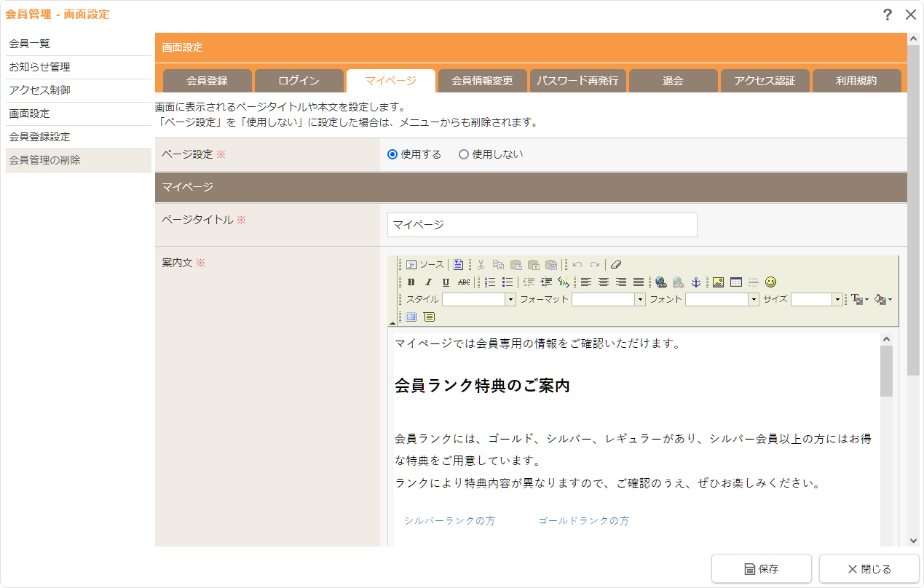The width and height of the screenshot is (924, 588).
Task: Toggle bold formatting in the editor
Action: click(x=411, y=282)
